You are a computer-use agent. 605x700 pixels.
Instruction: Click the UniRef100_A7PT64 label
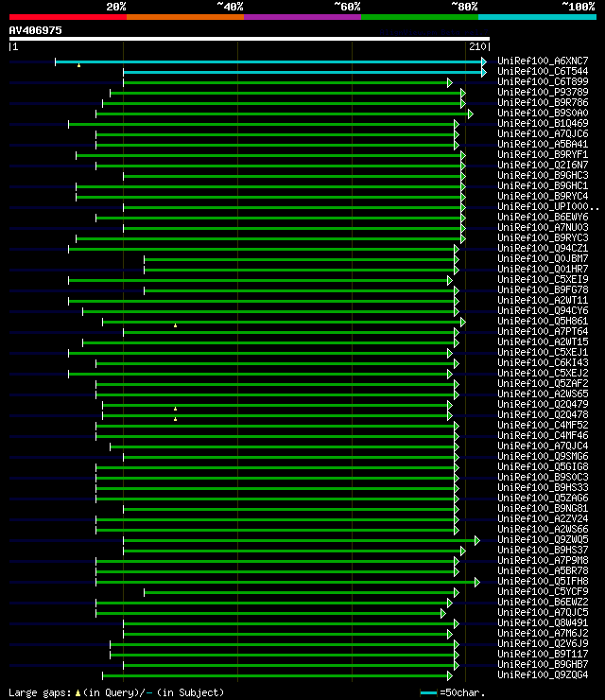543,331
